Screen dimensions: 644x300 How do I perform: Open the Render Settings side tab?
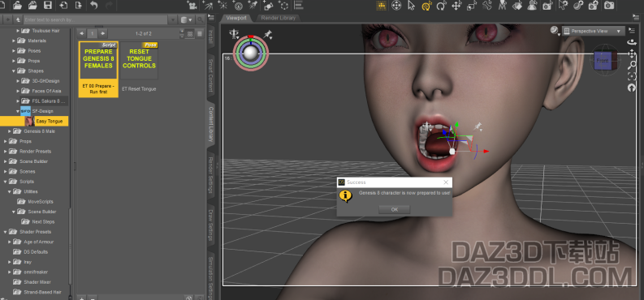coord(210,175)
